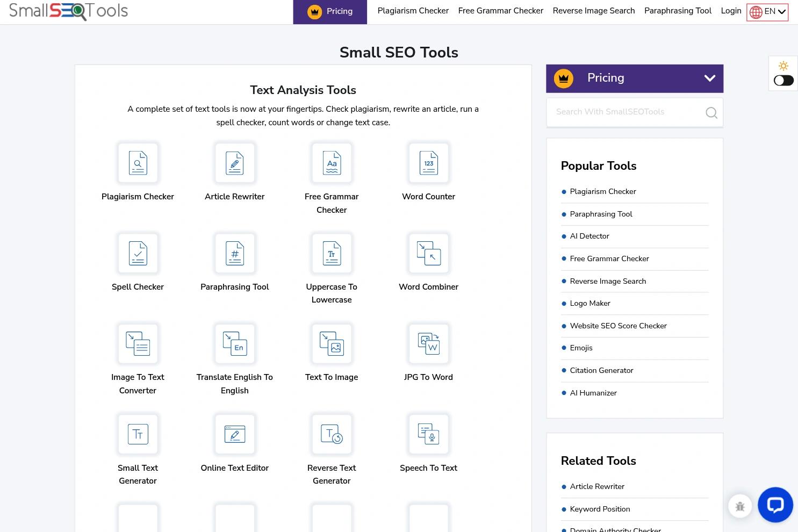This screenshot has width=798, height=532.
Task: Open AI Humanizer in Popular Tools
Action: (x=593, y=393)
